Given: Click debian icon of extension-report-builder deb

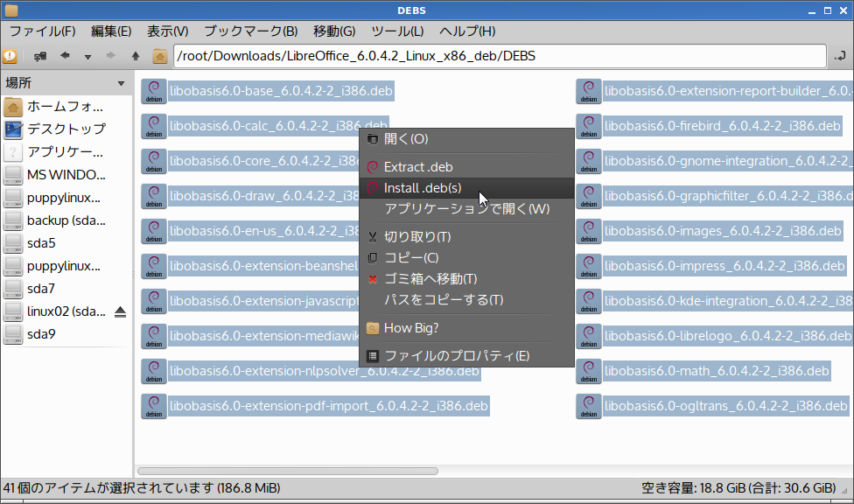Looking at the screenshot, I should [589, 91].
